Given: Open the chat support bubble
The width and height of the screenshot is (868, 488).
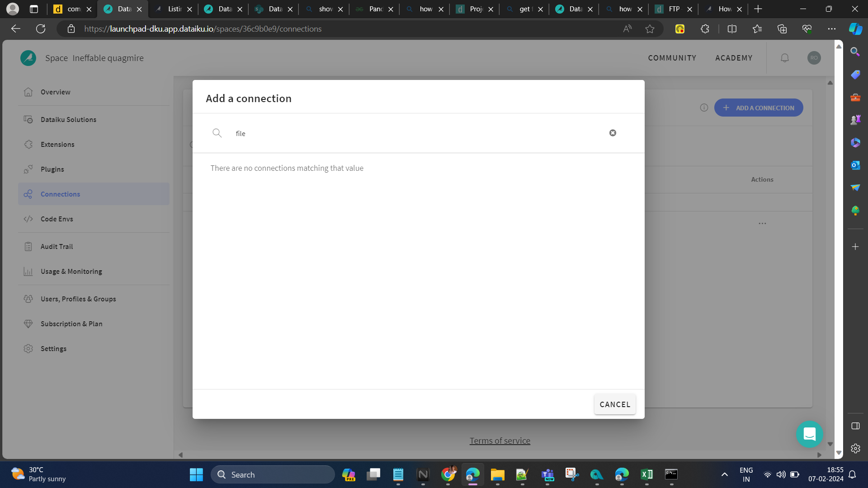Looking at the screenshot, I should [x=809, y=434].
